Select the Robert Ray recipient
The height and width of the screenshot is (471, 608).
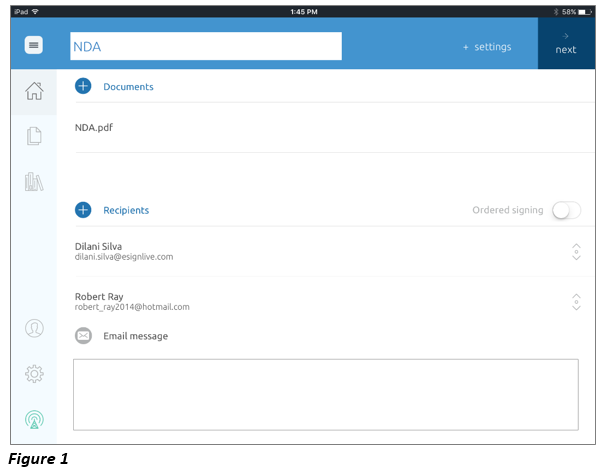tap(334, 301)
